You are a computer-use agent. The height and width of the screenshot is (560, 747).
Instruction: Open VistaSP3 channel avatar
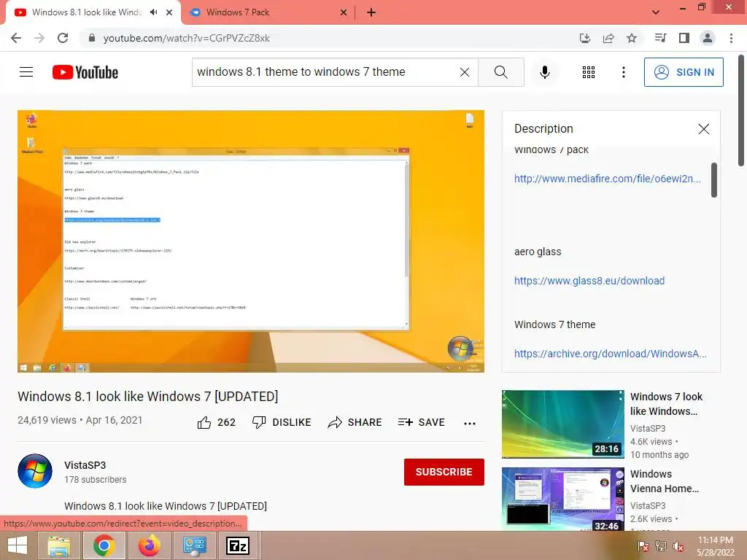coord(35,471)
